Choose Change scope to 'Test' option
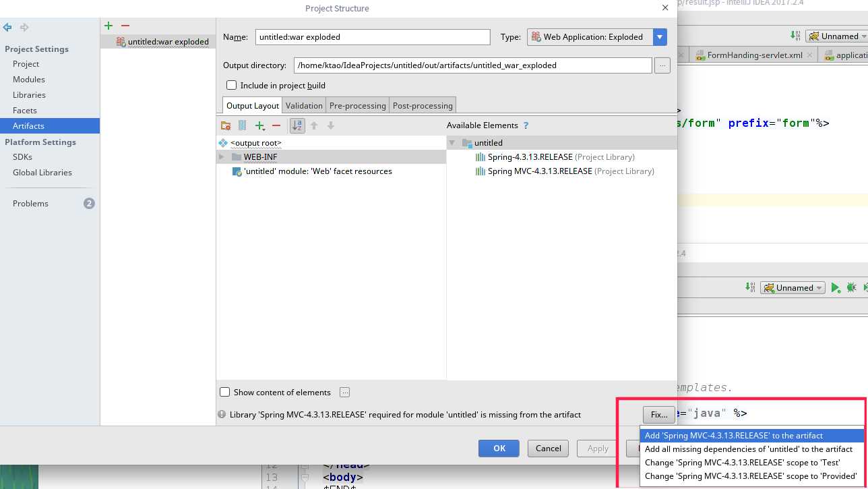The image size is (868, 489). 751,463
